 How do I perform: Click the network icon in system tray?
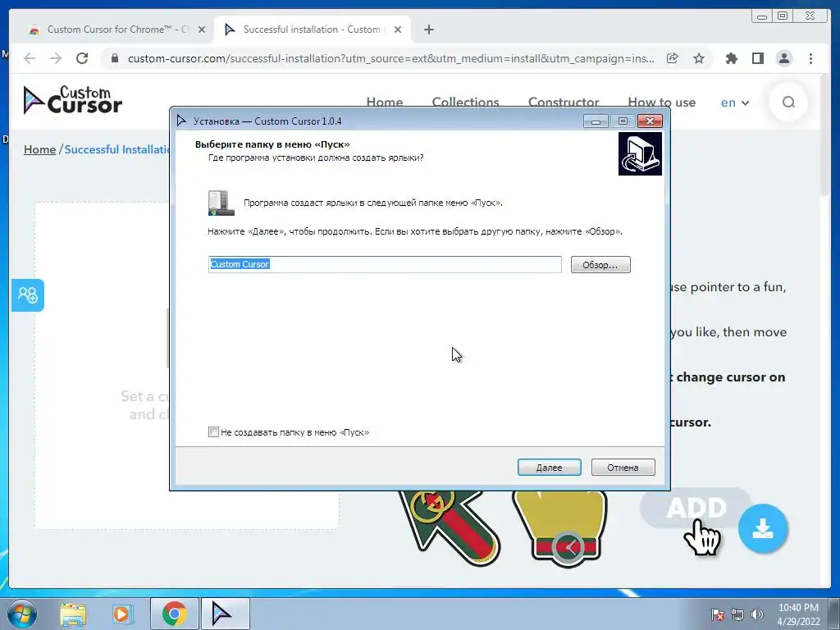[x=737, y=614]
